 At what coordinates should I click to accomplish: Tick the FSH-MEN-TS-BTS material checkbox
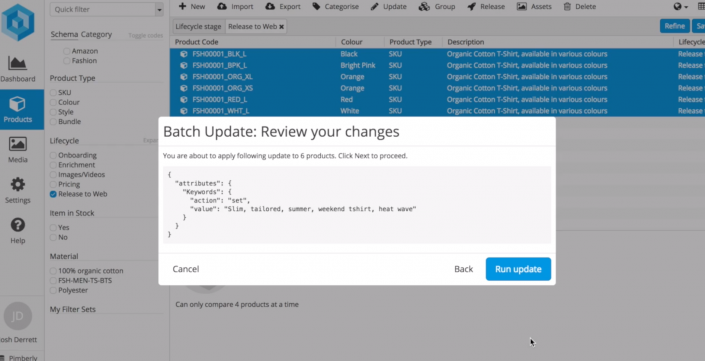pos(53,281)
